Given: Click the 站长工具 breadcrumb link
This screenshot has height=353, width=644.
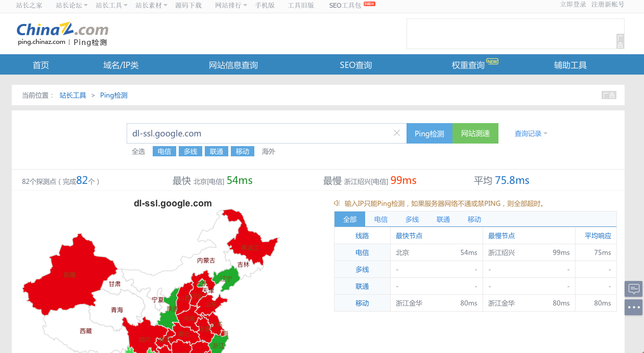Looking at the screenshot, I should pos(73,95).
